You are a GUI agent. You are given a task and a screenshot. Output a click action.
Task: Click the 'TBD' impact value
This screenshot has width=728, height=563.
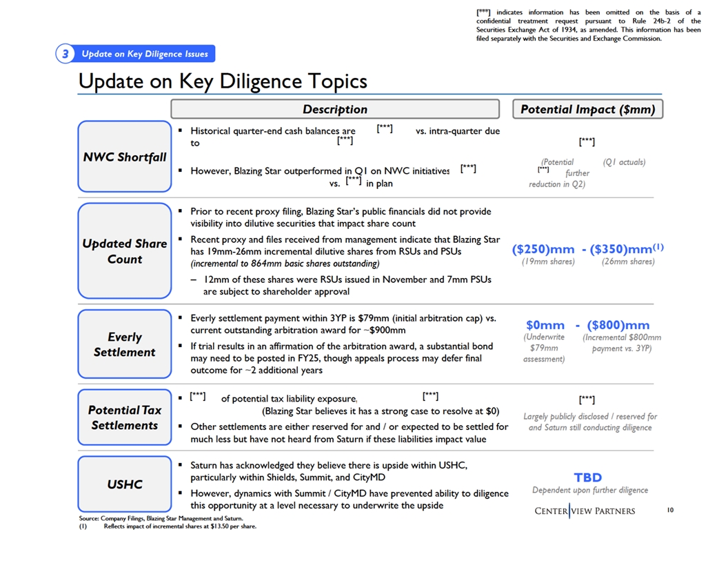tap(588, 477)
